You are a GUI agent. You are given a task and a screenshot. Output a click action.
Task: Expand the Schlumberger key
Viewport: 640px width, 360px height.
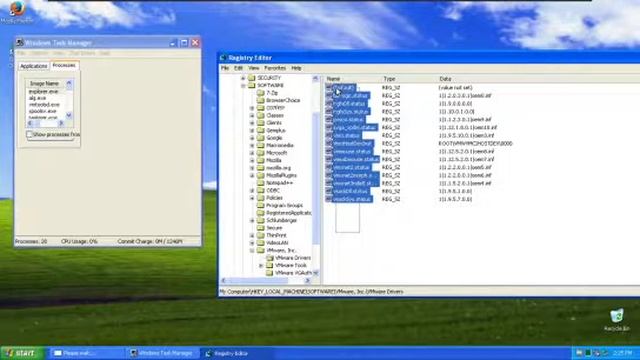252,220
